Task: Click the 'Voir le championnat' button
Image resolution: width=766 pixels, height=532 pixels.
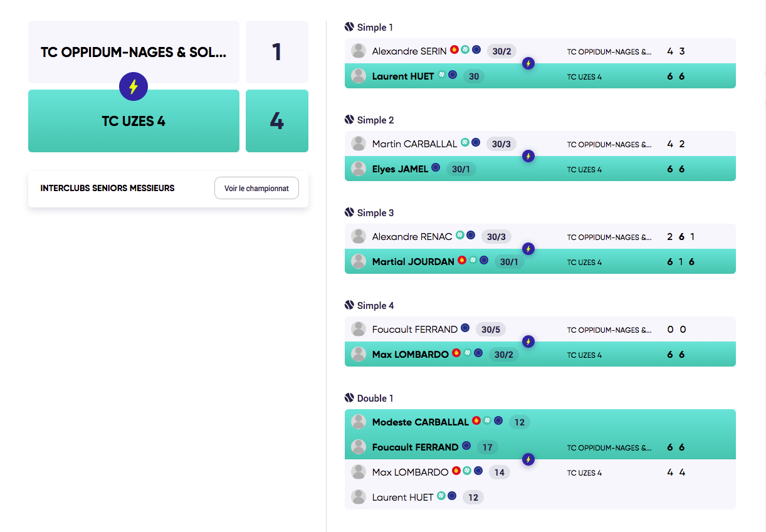Action: [x=256, y=188]
